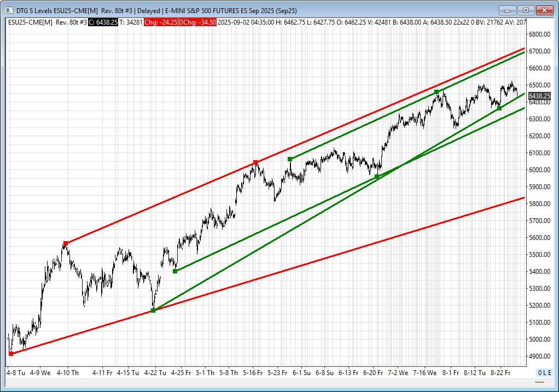Screen dimensions: 559x392
Task: Click the '2025-09-02 04:35:00' timestamp in header
Action: [246, 22]
